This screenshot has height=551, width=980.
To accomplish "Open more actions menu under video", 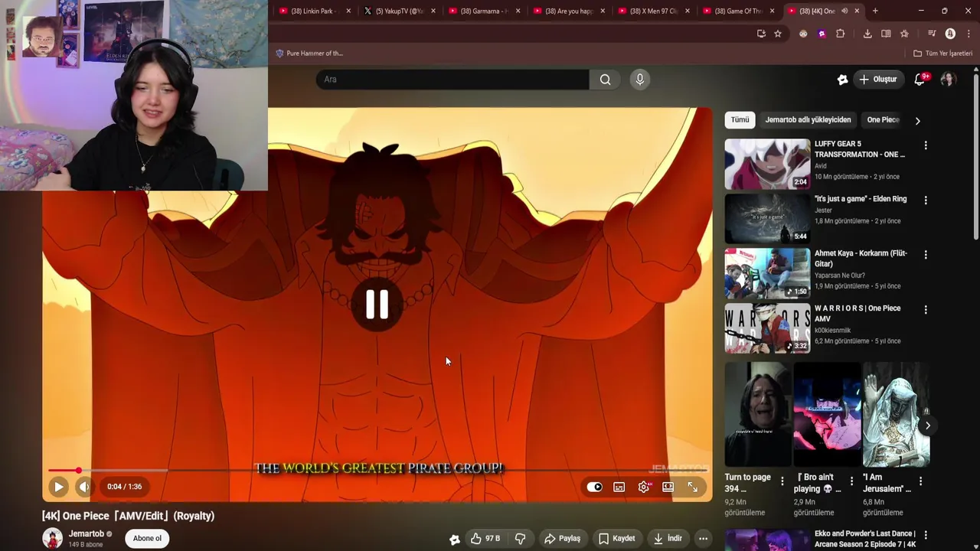I will click(703, 538).
